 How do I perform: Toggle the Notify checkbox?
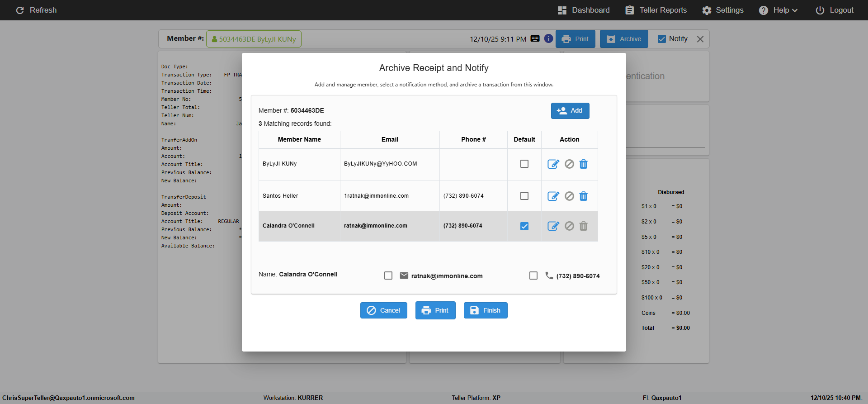click(662, 39)
